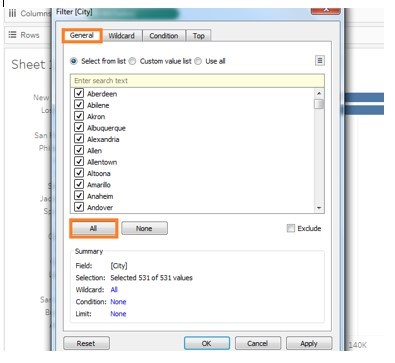Click the None selection button

(144, 228)
